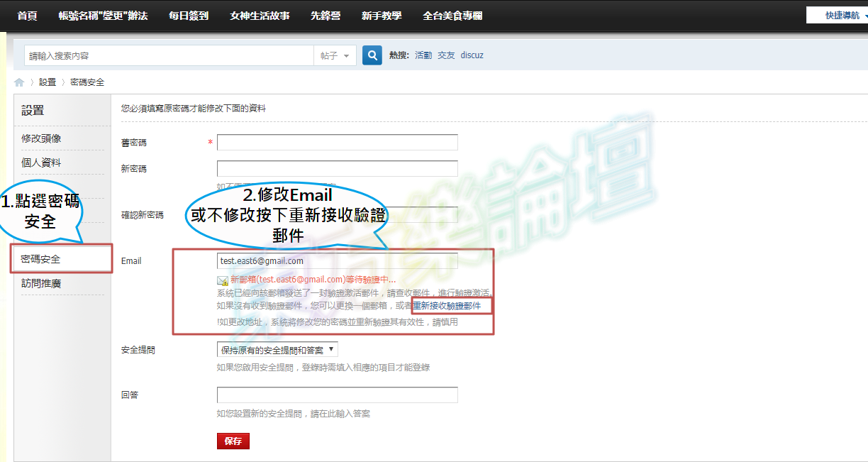868x462 pixels.
Task: Click the 回答 answer input field
Action: [338, 395]
